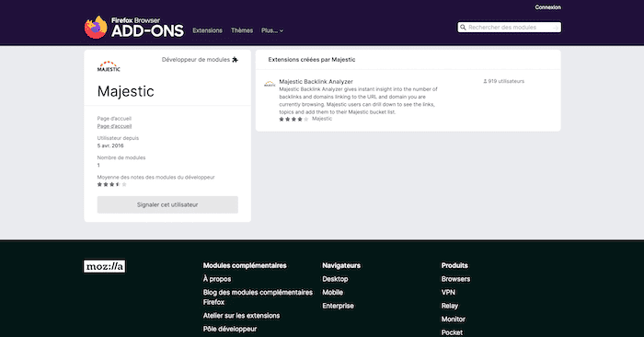Open the Thèmes navigation item

click(x=242, y=30)
